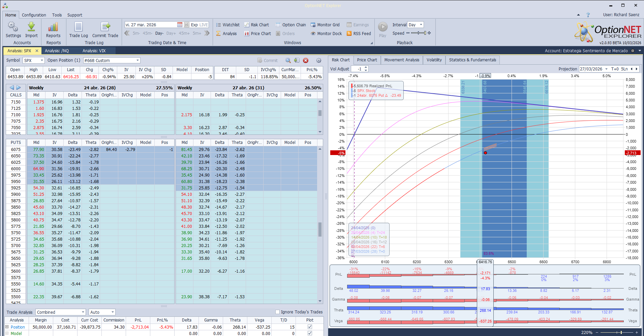
Task: Click the Watchlist button
Action: pos(228,25)
